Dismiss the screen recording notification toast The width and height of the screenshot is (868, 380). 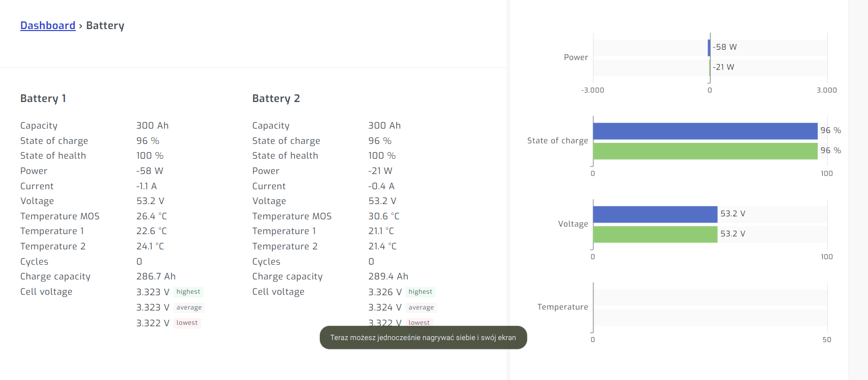pos(423,338)
